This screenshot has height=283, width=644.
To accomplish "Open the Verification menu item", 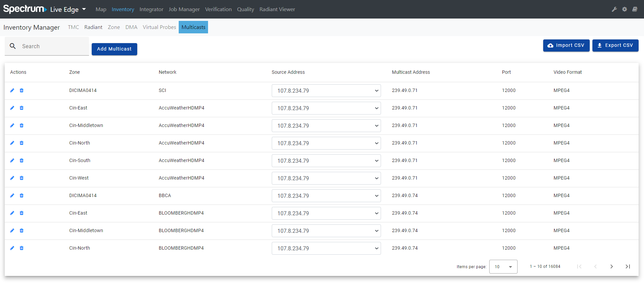I will coord(218,9).
